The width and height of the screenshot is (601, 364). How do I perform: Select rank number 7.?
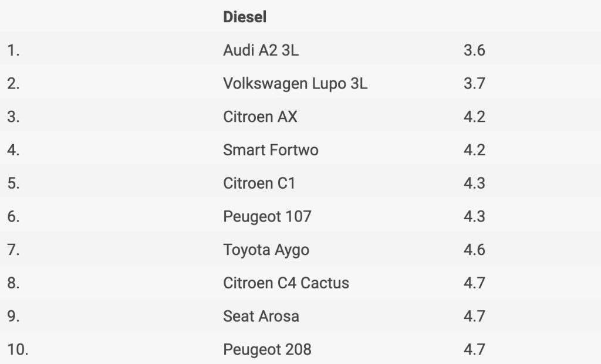(x=13, y=250)
